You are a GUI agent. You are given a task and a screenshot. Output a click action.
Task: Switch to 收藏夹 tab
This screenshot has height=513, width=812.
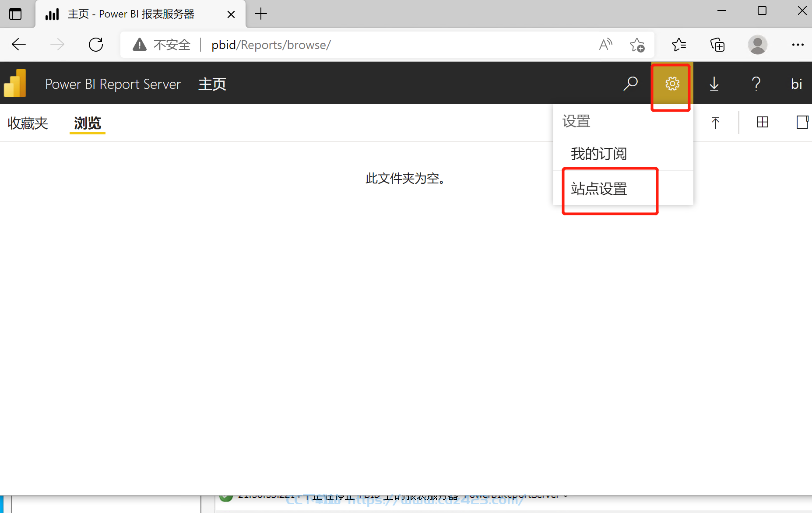pos(28,123)
